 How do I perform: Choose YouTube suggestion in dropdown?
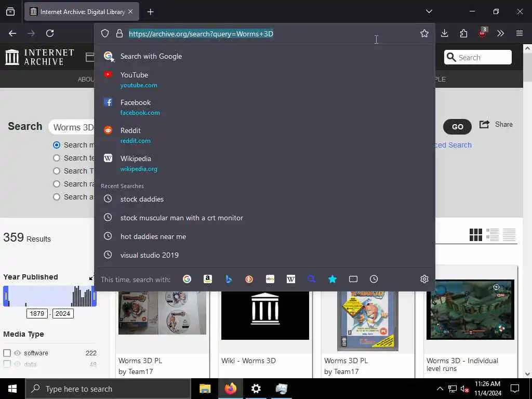pos(264,79)
